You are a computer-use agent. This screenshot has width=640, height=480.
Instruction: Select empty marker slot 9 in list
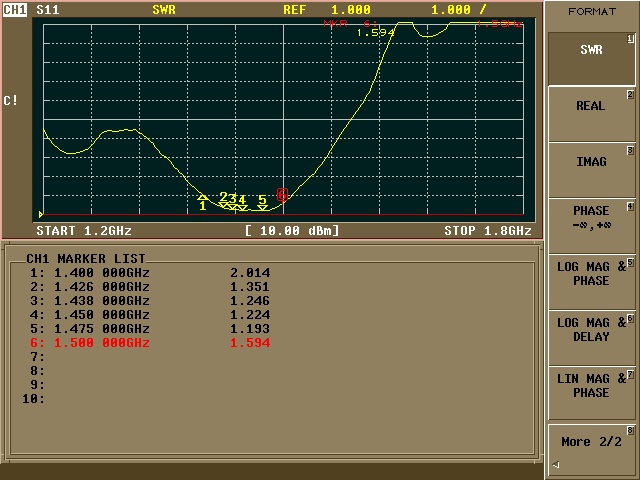[x=37, y=384]
